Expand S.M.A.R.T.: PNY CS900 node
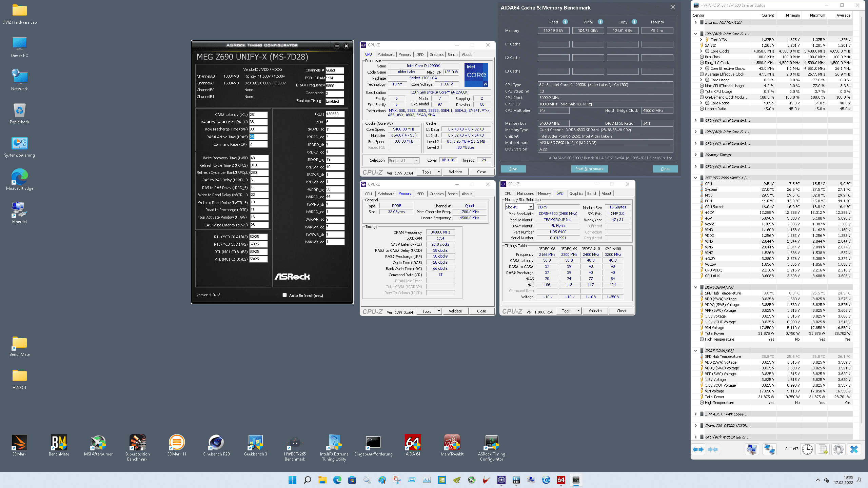The height and width of the screenshot is (488, 868). (x=696, y=414)
